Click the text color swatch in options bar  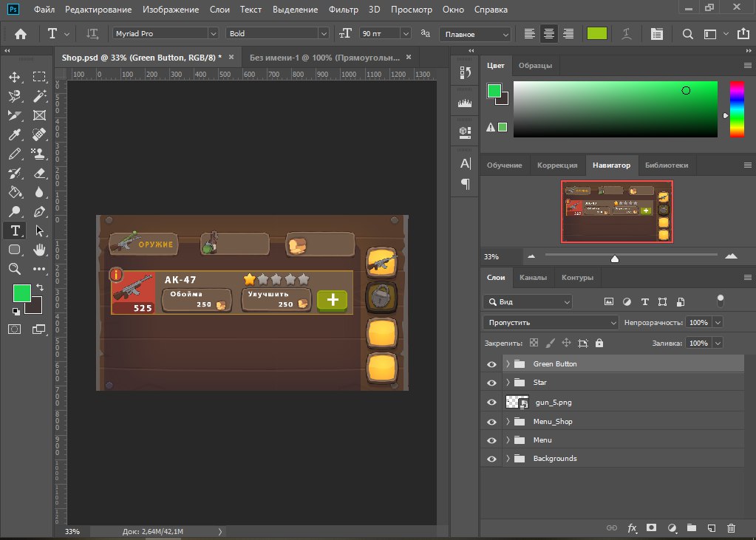point(597,34)
